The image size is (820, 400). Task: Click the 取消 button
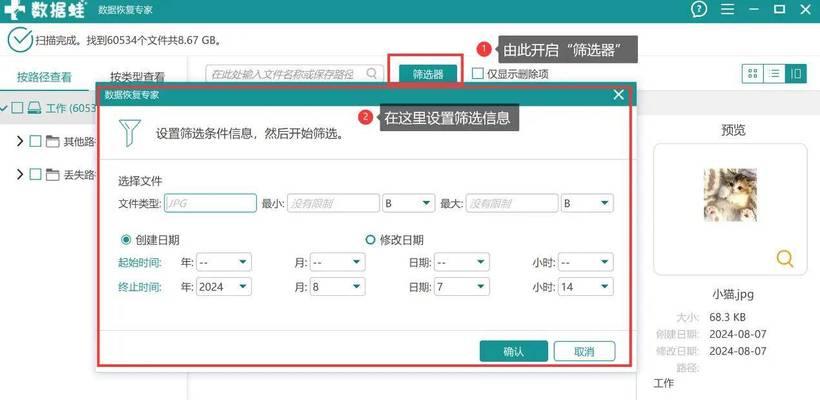pyautogui.click(x=584, y=351)
